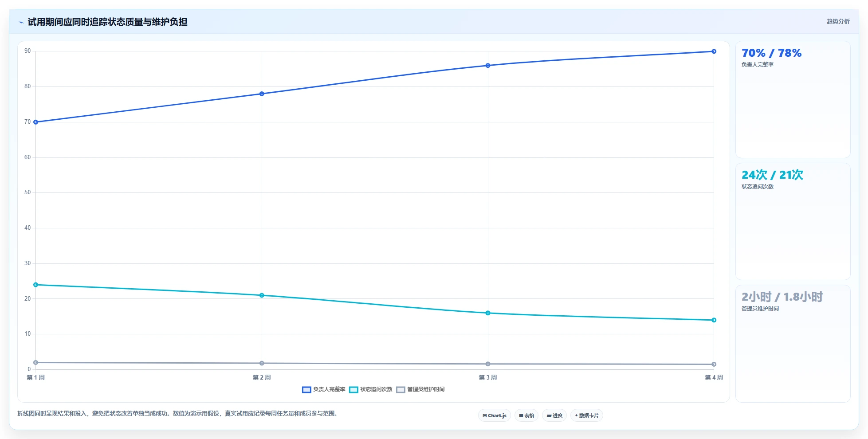
Task: Click the trend icon beside the panel title
Action: [x=21, y=22]
